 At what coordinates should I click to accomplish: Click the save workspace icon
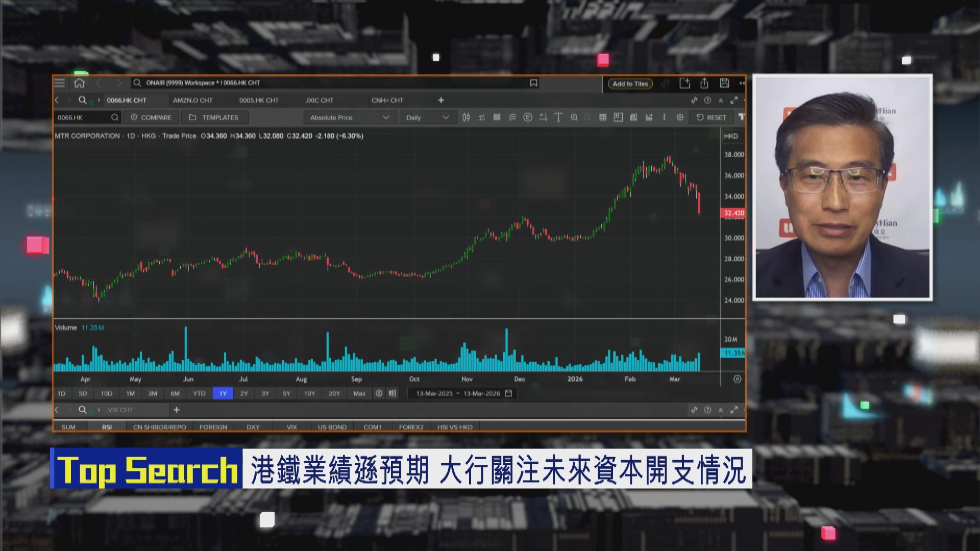click(724, 82)
